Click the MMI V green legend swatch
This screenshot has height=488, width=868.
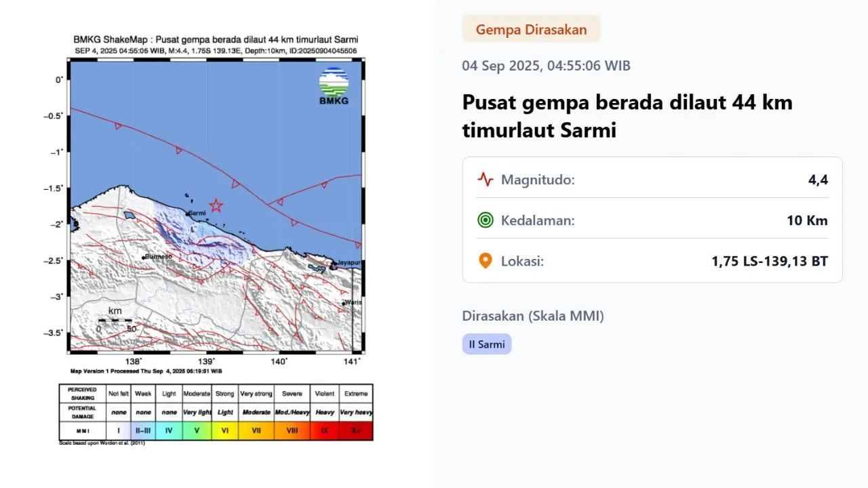(197, 430)
